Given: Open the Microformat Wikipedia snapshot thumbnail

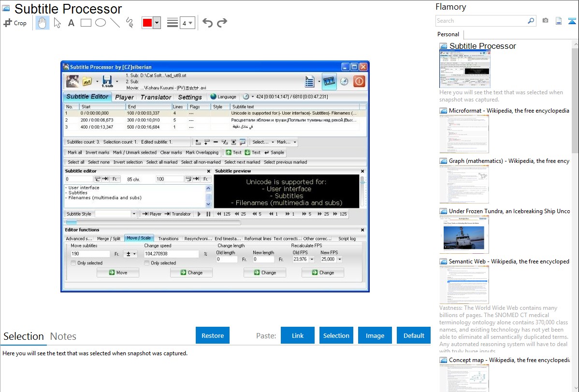Looking at the screenshot, I should (464, 134).
